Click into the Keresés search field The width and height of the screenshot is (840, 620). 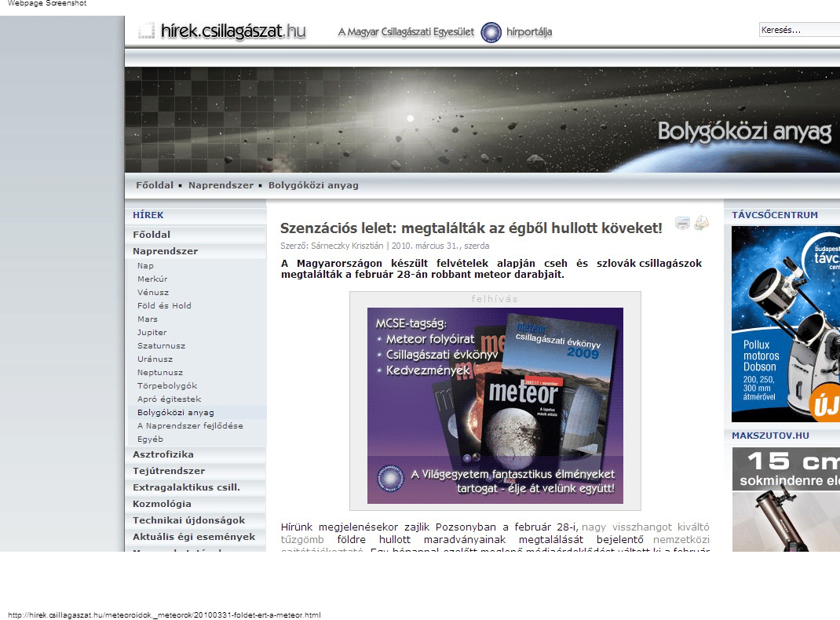(799, 30)
